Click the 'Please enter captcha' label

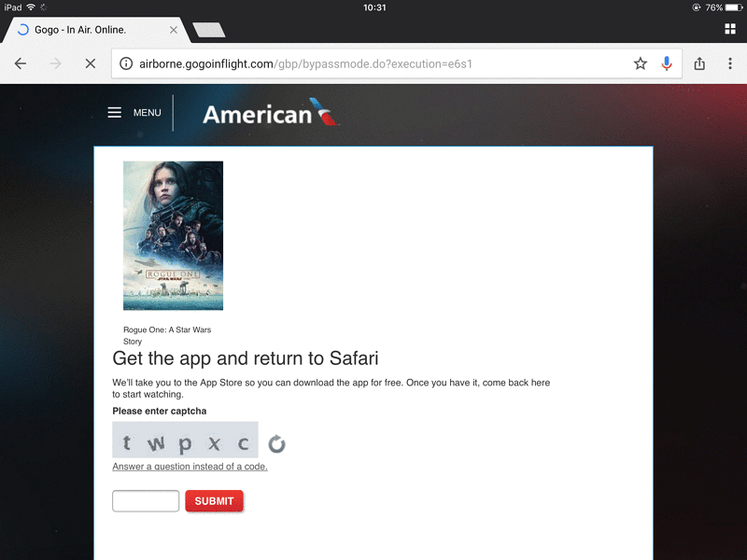tap(160, 411)
